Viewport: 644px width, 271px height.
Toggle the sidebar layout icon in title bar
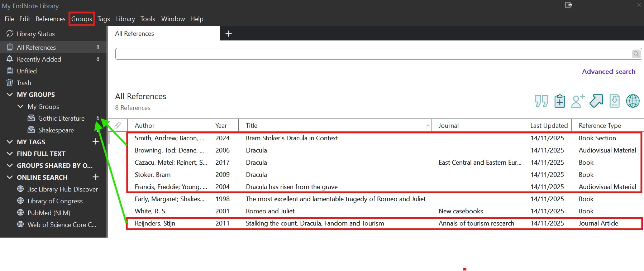click(568, 5)
